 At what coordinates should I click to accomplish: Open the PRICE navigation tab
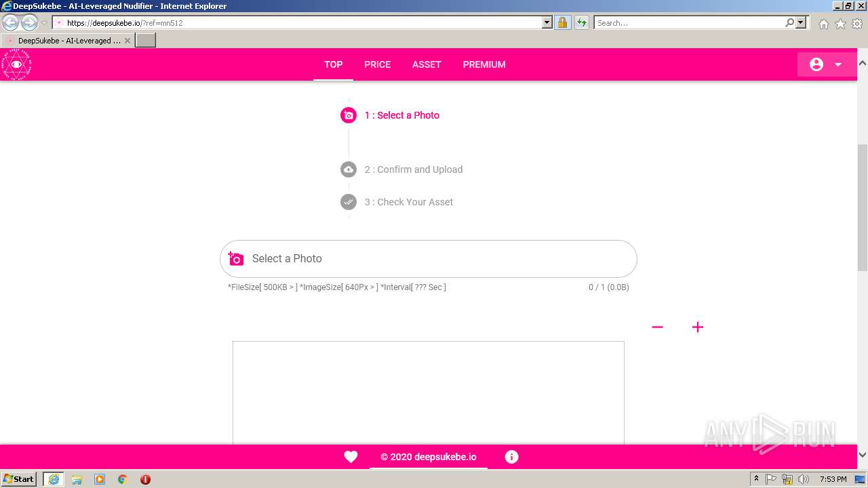(377, 64)
